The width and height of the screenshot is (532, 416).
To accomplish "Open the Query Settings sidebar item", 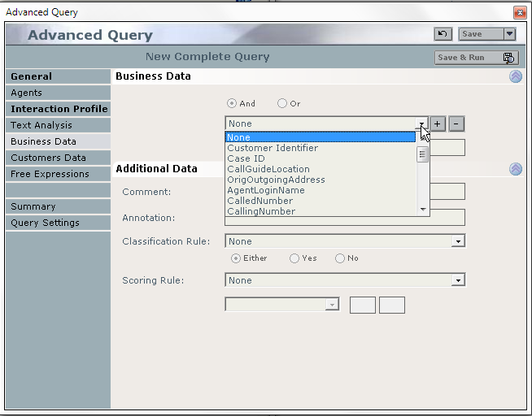I will pos(45,223).
